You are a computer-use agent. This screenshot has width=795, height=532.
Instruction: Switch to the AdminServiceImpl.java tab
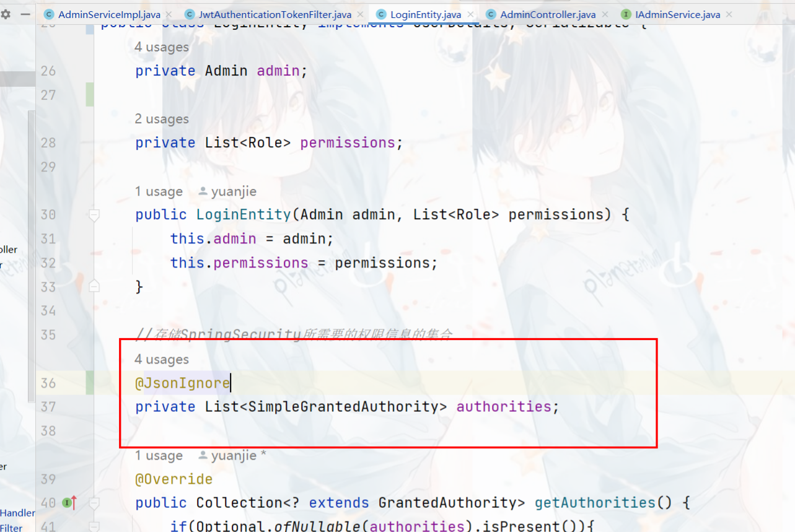(109, 14)
